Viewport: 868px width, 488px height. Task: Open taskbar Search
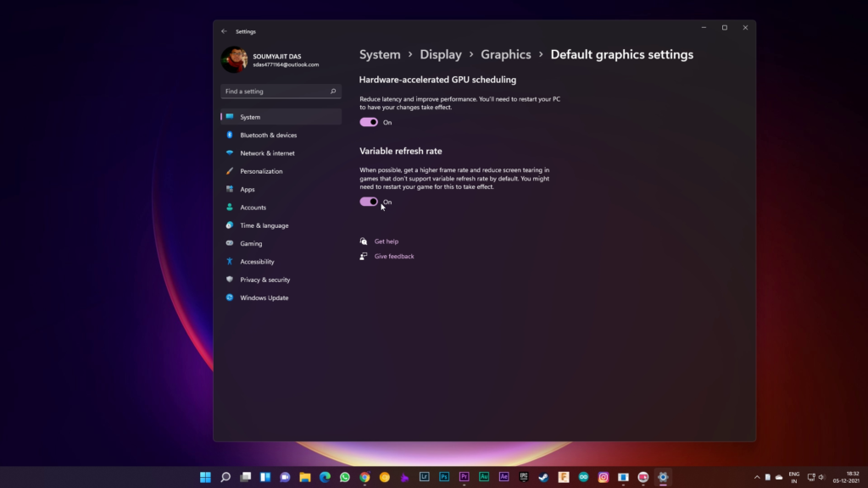coord(225,477)
